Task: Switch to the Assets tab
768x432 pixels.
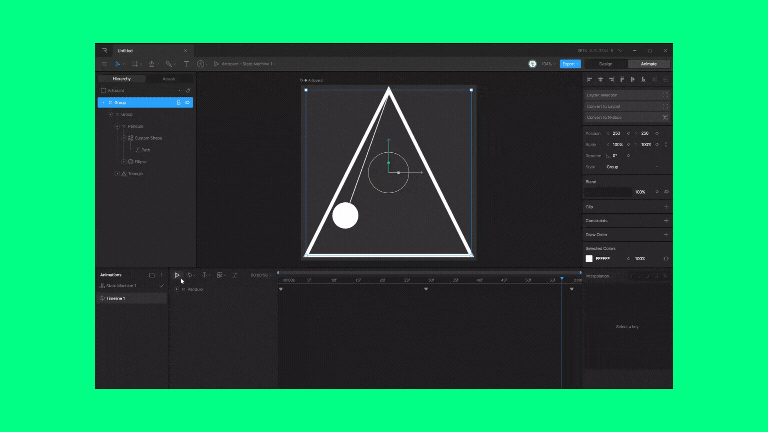Action: (169, 78)
